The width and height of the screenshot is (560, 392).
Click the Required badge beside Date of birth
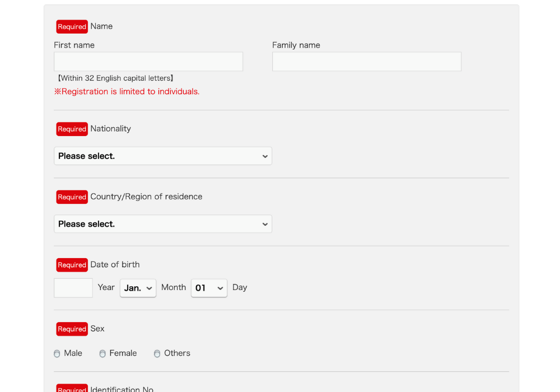pos(72,265)
